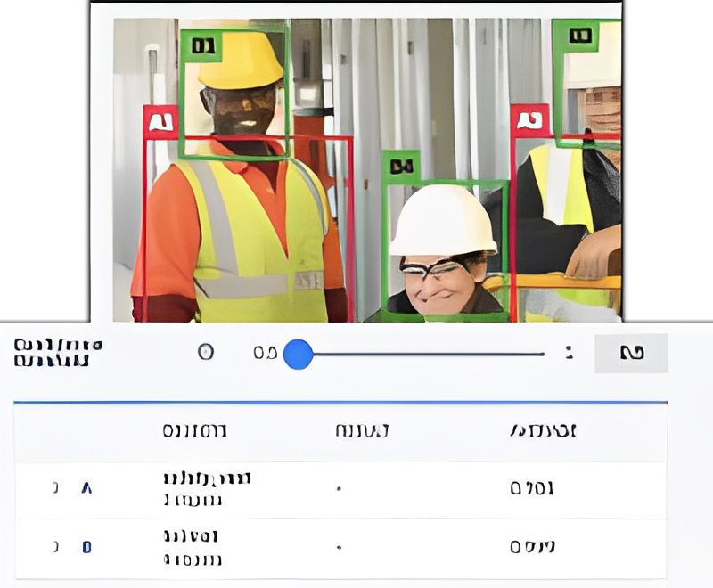Image resolution: width=713 pixels, height=588 pixels.
Task: Click the numeric value right of the slider track
Action: click(570, 352)
